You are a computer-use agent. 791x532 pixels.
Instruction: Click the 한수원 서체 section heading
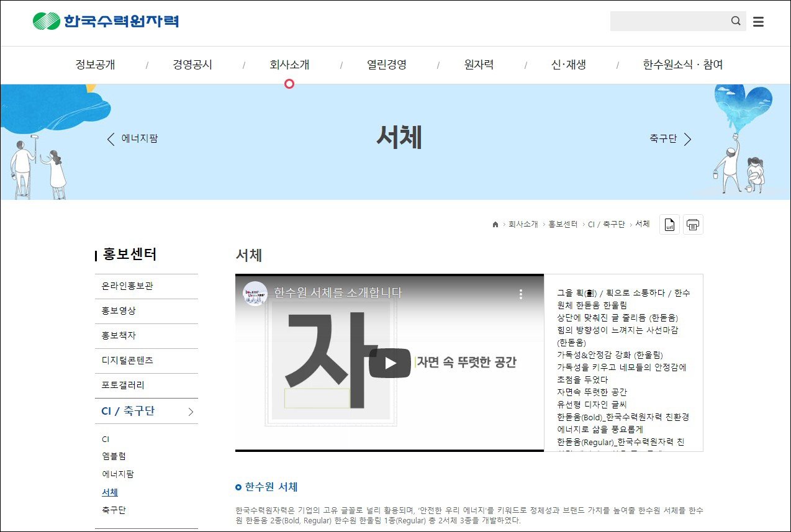tap(271, 487)
